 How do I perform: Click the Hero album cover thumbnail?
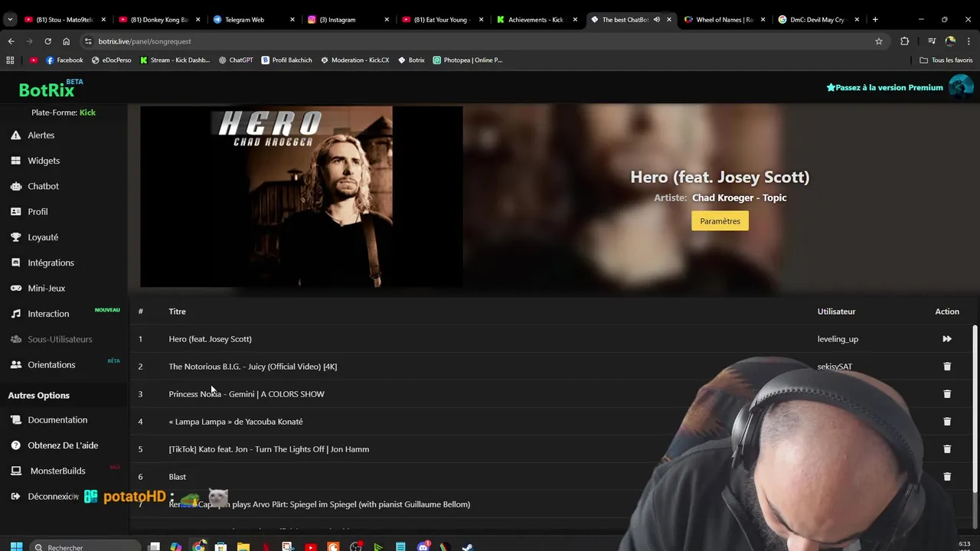click(301, 197)
